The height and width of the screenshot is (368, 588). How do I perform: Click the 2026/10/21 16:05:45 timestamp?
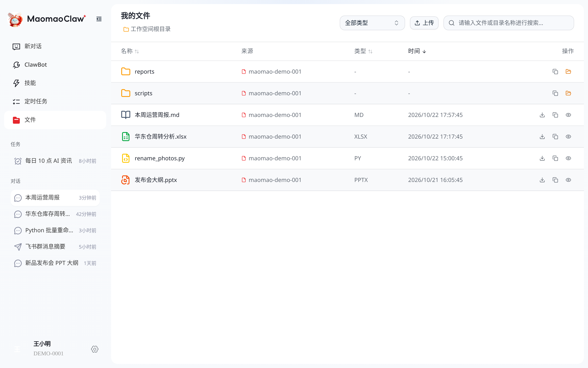(435, 180)
